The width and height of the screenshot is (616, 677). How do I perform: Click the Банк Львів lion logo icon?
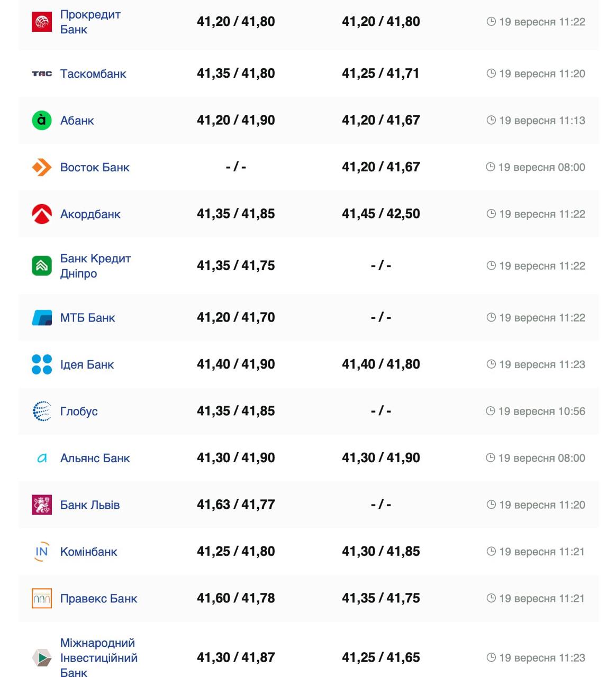[x=42, y=505]
